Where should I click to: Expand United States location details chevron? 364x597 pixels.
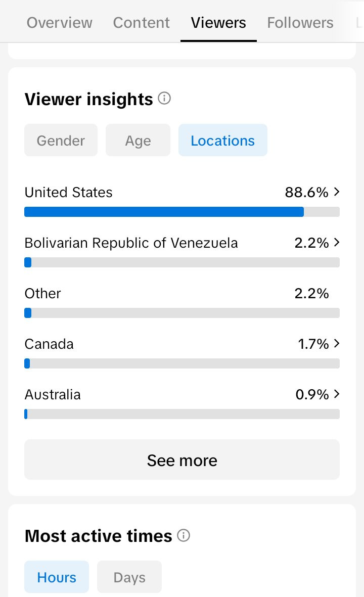(336, 192)
